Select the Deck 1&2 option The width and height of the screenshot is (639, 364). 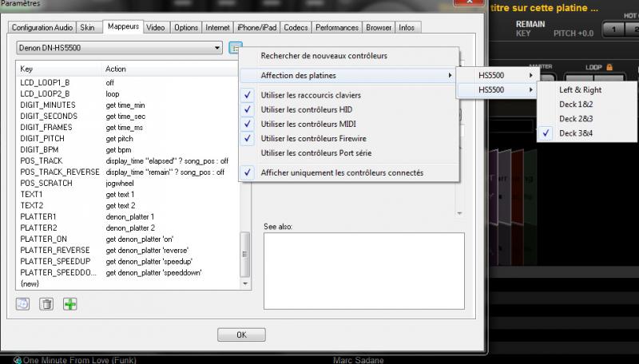577,104
